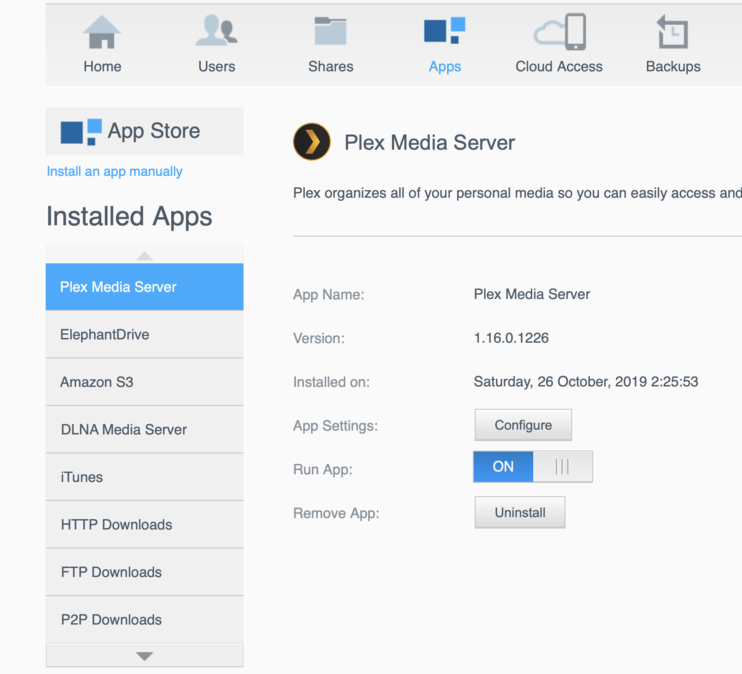The height and width of the screenshot is (674, 742).
Task: Switch to the Backups tab label
Action: [x=673, y=67]
